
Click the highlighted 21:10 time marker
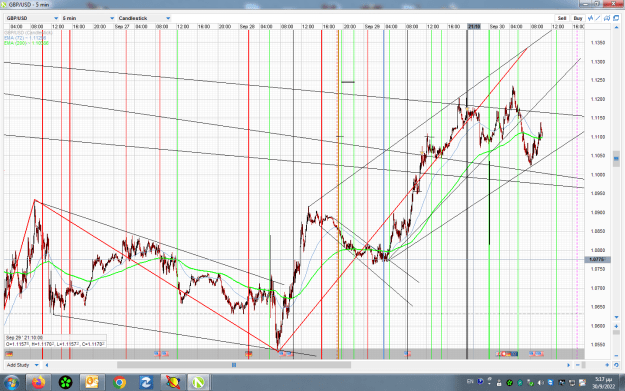click(474, 26)
